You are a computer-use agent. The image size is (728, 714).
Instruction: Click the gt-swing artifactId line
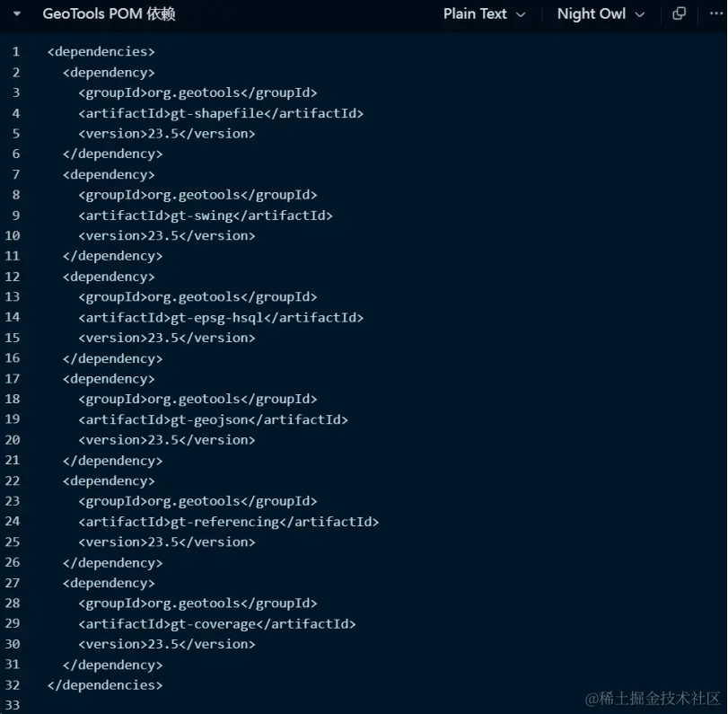206,216
